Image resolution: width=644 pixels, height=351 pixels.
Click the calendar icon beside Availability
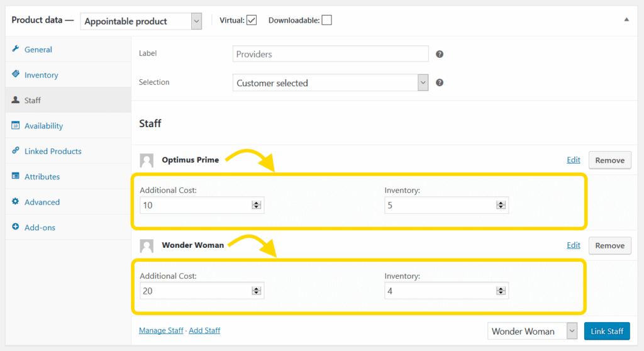(x=16, y=125)
